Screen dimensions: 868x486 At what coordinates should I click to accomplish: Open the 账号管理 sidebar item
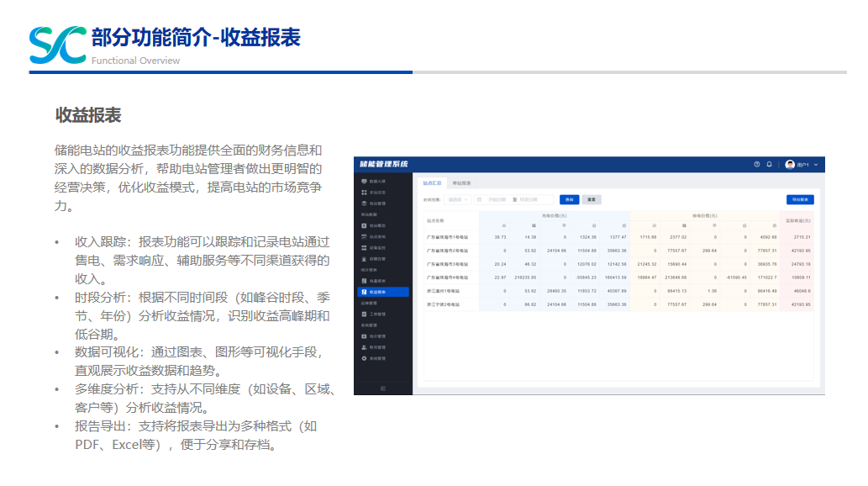(376, 347)
